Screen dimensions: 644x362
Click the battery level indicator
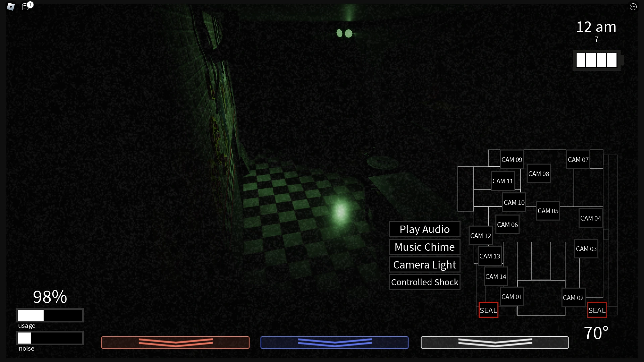point(596,60)
